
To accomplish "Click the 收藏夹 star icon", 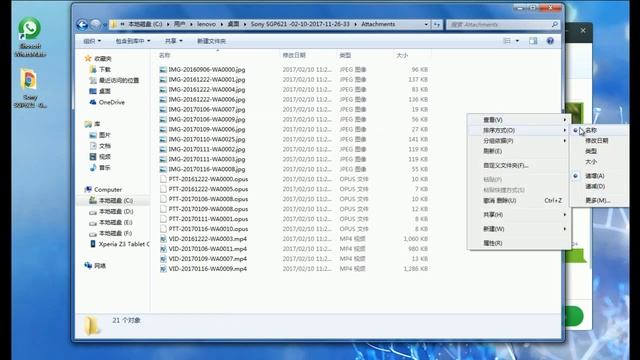I will (x=88, y=58).
